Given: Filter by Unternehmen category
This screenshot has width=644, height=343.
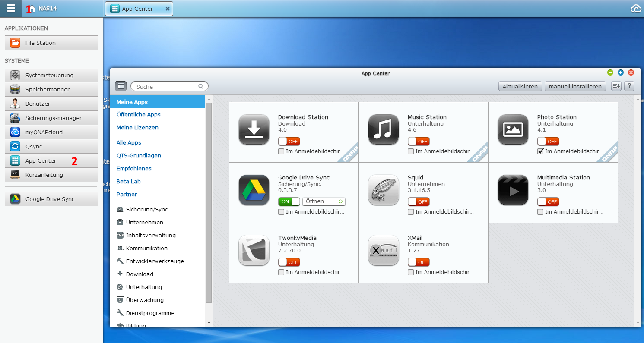Looking at the screenshot, I should click(140, 223).
